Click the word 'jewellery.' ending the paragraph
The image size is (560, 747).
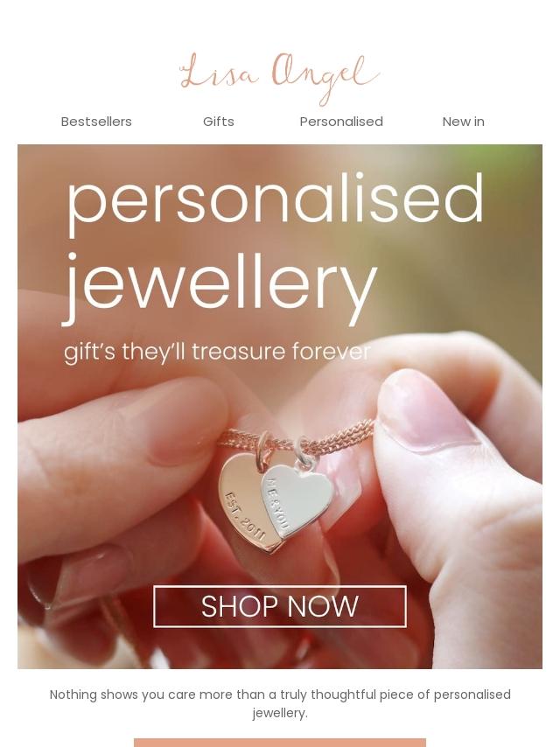click(280, 713)
